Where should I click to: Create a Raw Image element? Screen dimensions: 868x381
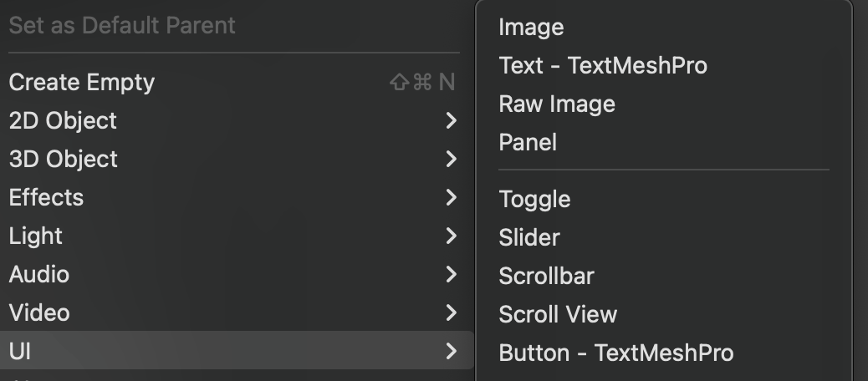click(557, 104)
